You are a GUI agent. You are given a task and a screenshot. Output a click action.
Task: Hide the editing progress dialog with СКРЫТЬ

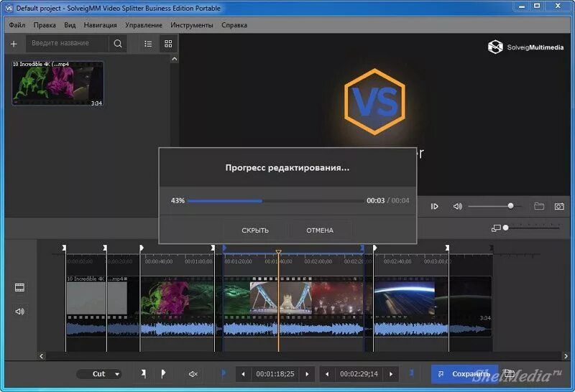(x=255, y=230)
